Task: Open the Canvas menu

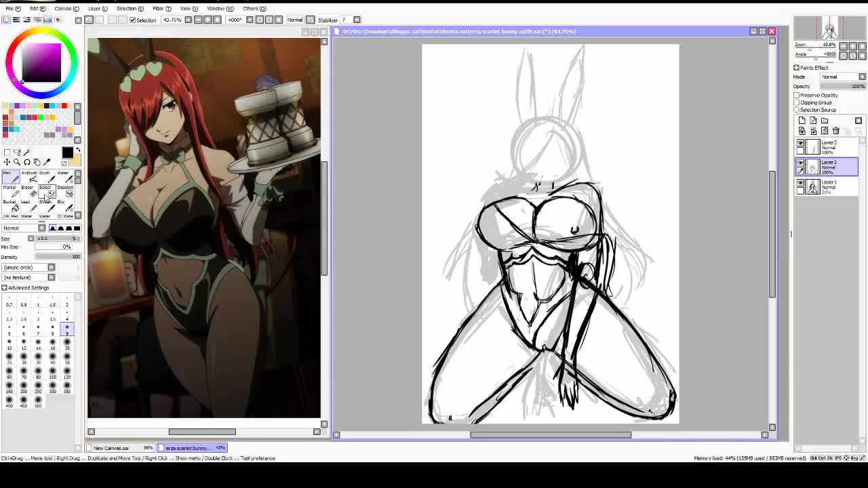Action: pos(66,8)
